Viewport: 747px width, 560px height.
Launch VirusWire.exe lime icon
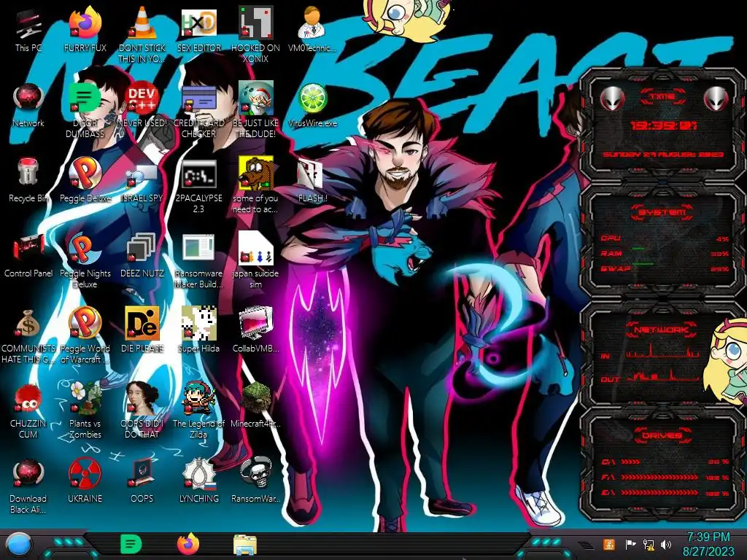(312, 106)
